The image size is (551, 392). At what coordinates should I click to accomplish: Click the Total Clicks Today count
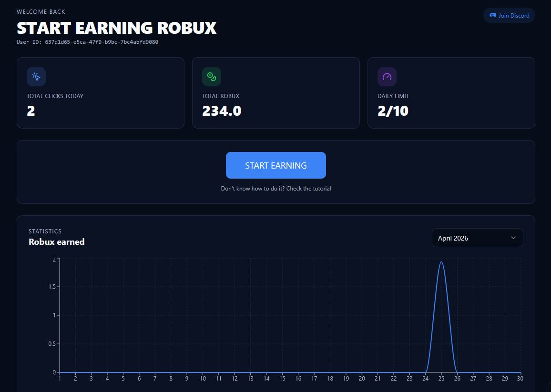pyautogui.click(x=31, y=111)
